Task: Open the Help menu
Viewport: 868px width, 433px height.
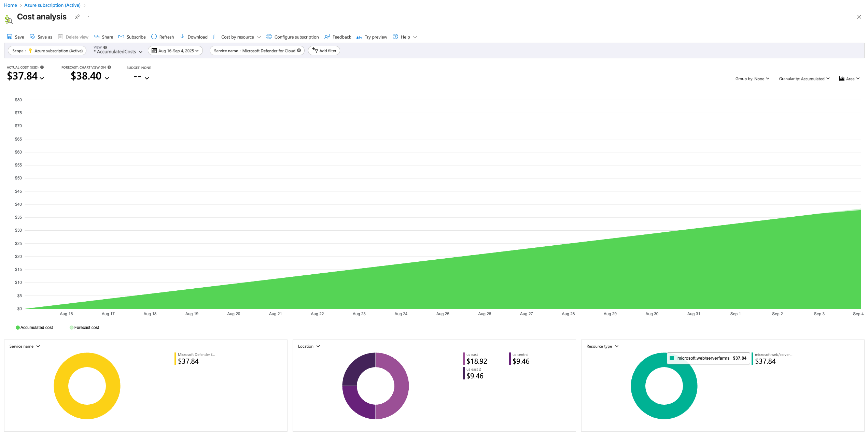Action: pos(405,37)
